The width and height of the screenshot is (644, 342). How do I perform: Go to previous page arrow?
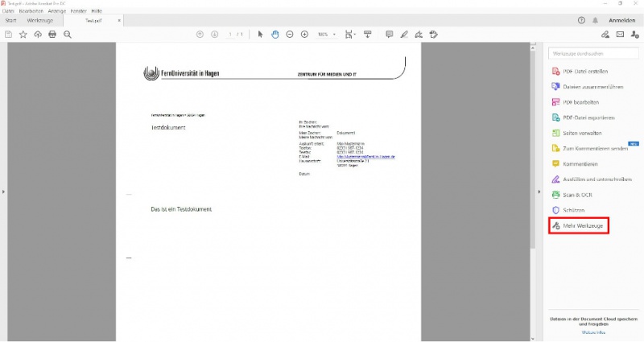(200, 35)
